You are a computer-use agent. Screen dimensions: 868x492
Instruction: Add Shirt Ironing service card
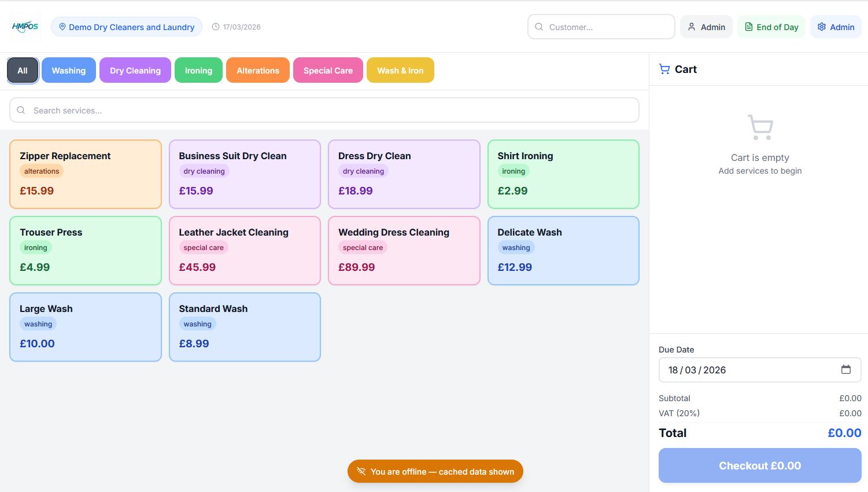[563, 174]
